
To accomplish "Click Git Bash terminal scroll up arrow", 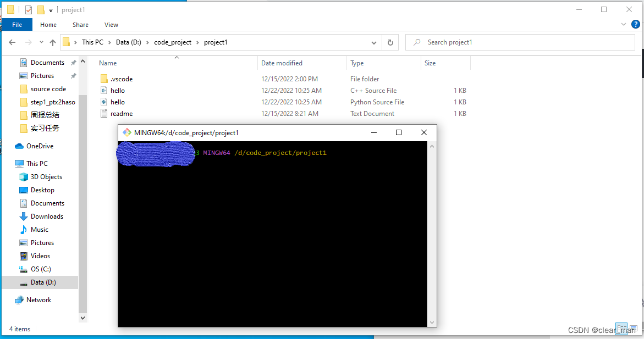I will coord(432,146).
